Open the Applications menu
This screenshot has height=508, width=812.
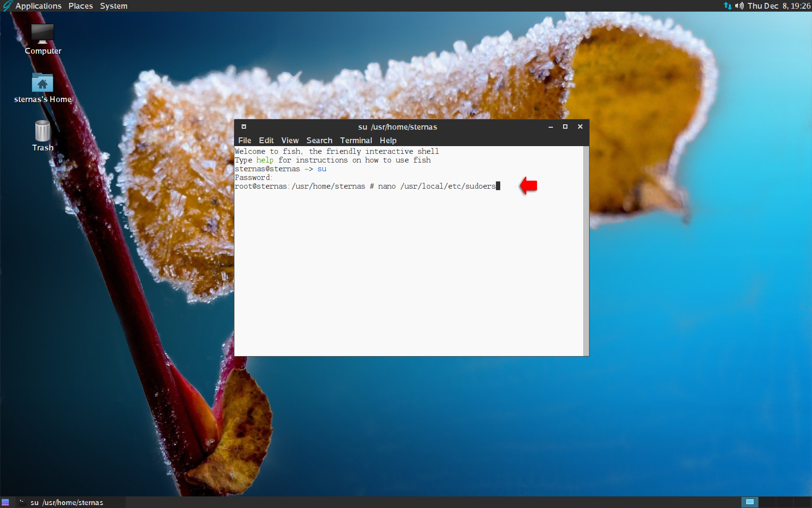[38, 6]
